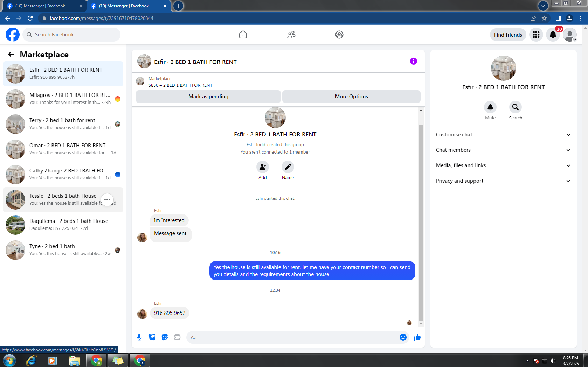Open a new browser tab
Screen dimensions: 588x367
pyautogui.click(x=178, y=6)
